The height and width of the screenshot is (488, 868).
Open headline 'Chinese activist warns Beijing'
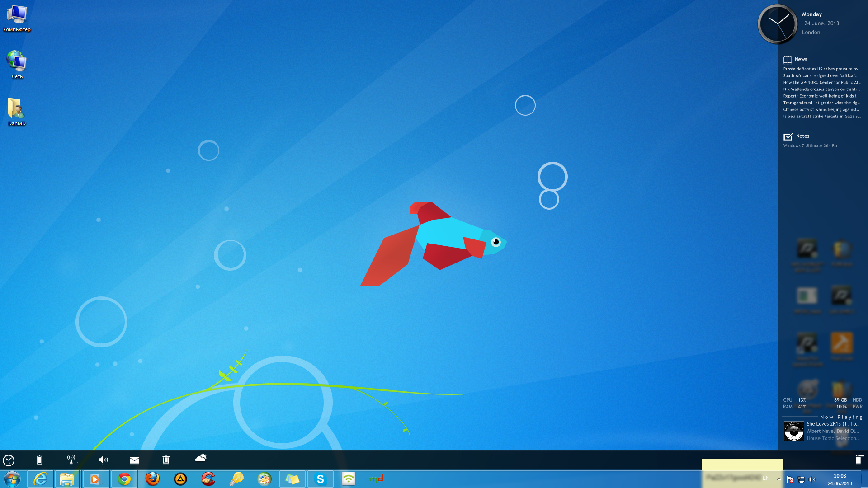pos(821,110)
